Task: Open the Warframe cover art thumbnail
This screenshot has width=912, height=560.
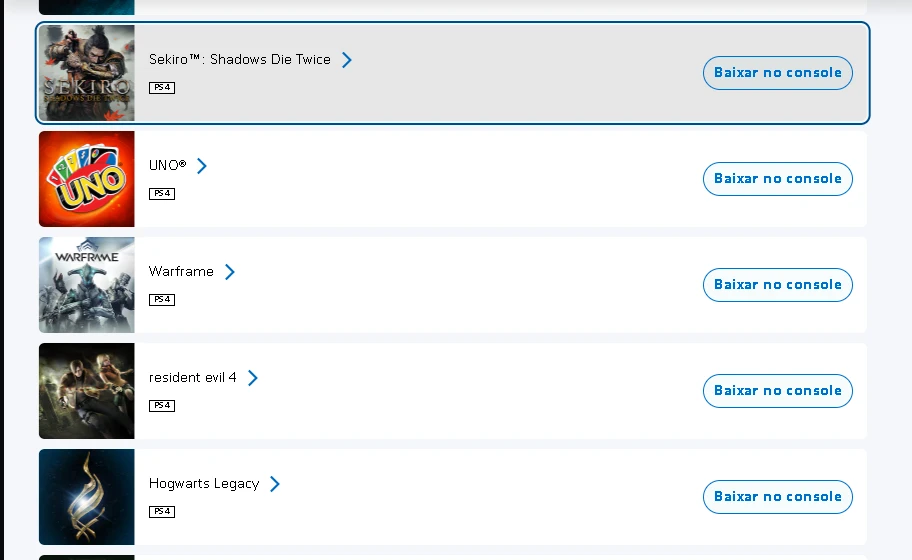Action: click(x=86, y=285)
